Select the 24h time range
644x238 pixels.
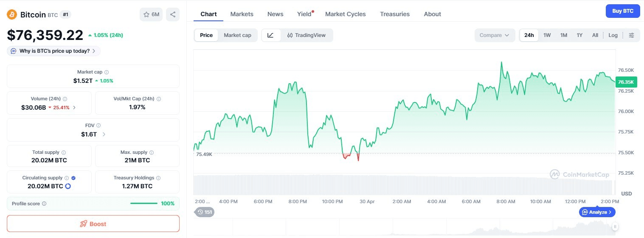(529, 35)
